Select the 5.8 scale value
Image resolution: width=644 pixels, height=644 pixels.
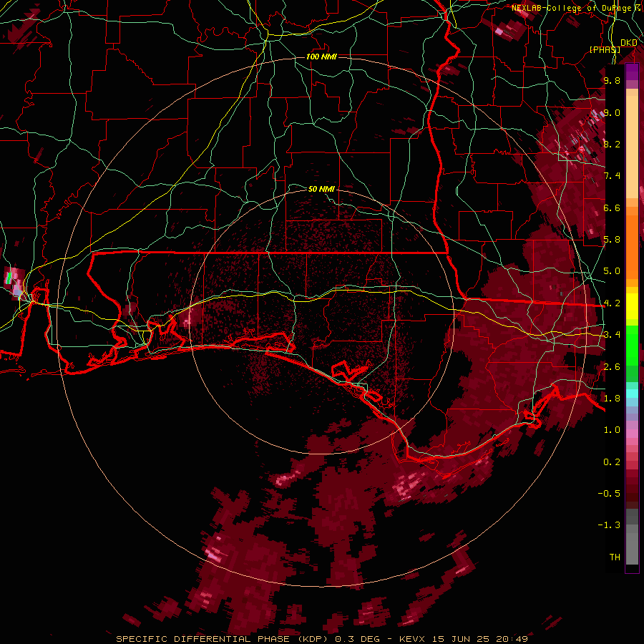click(612, 240)
